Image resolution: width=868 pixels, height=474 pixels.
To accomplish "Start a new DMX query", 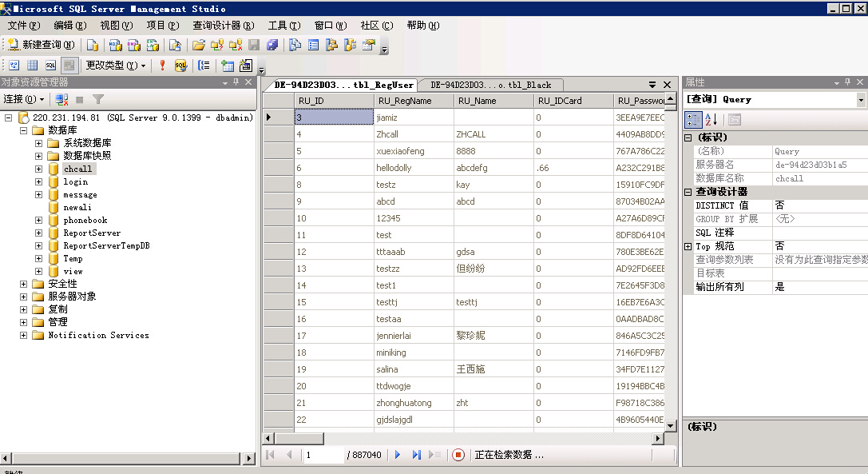I will click(x=134, y=45).
